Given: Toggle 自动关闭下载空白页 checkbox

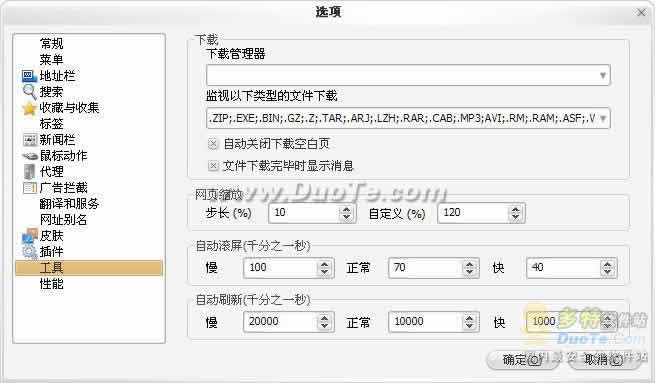Looking at the screenshot, I should click(x=213, y=144).
